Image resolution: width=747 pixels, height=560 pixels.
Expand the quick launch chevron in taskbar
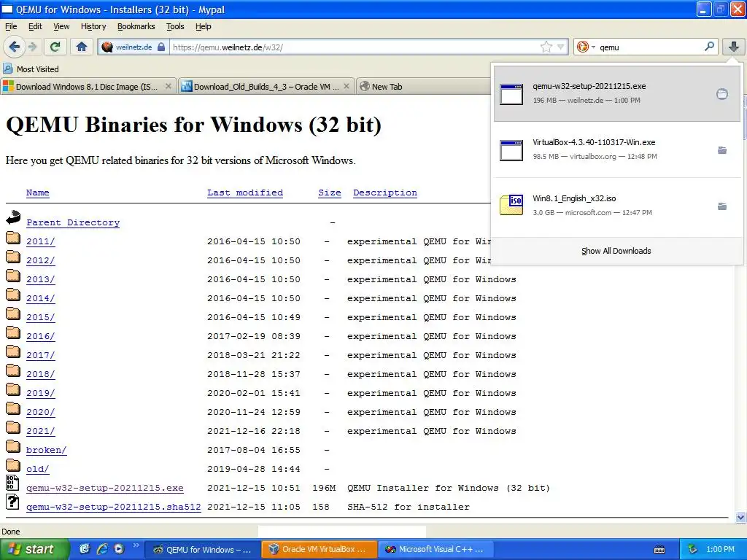(x=136, y=545)
